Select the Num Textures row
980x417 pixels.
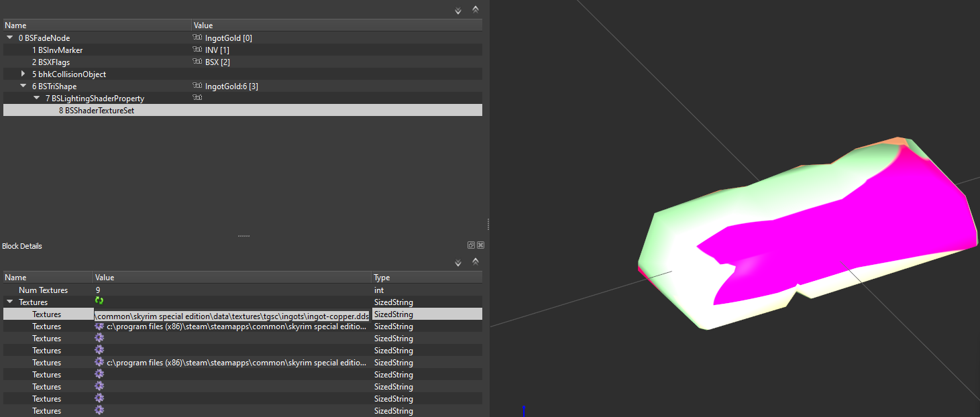243,290
